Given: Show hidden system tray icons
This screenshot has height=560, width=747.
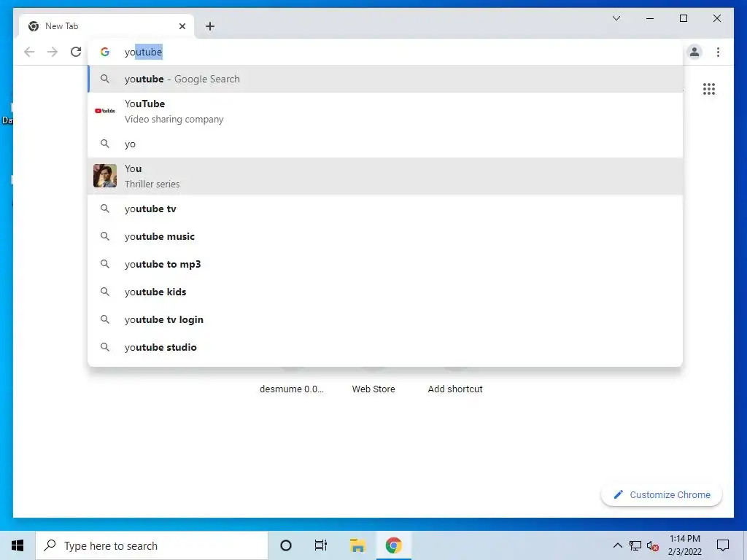Looking at the screenshot, I should pos(617,545).
